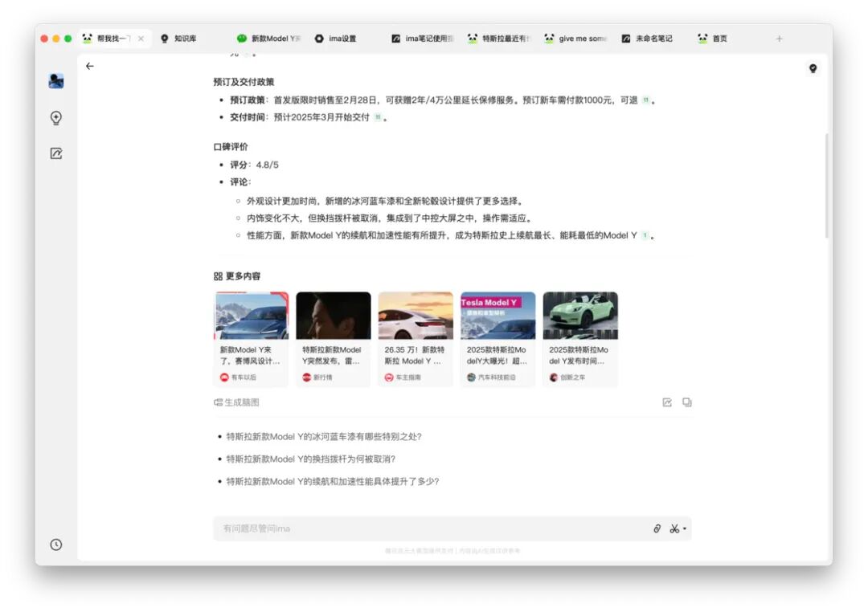Click the back arrow icon
Image resolution: width=868 pixels, height=612 pixels.
pyautogui.click(x=90, y=66)
